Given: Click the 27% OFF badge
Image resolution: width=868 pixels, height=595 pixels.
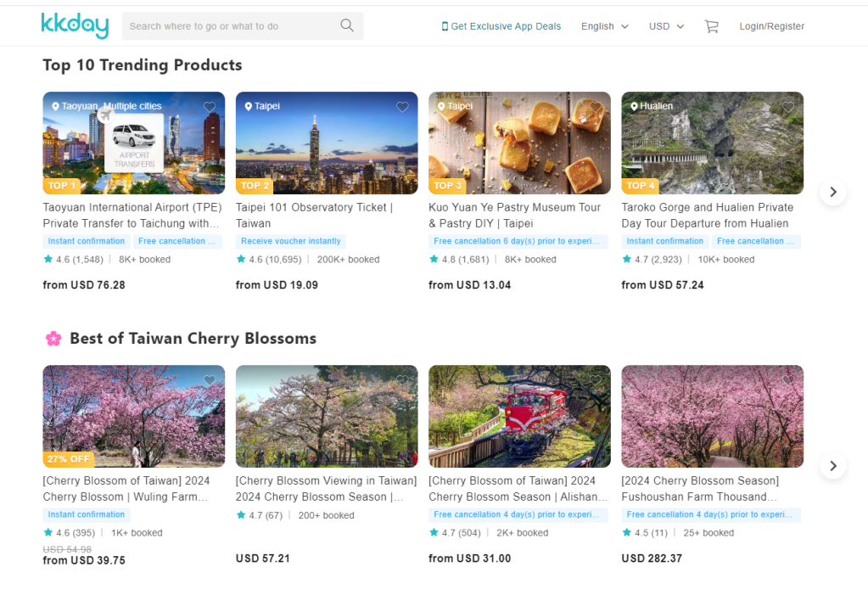Looking at the screenshot, I should click(x=69, y=458).
